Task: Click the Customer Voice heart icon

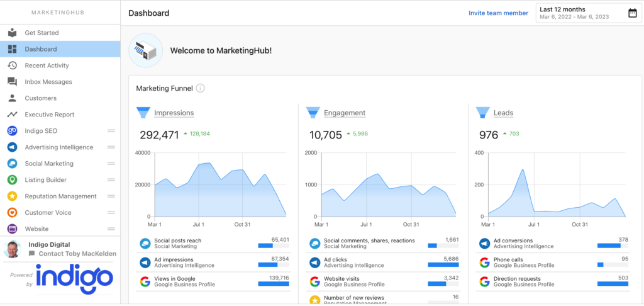Action: click(13, 213)
